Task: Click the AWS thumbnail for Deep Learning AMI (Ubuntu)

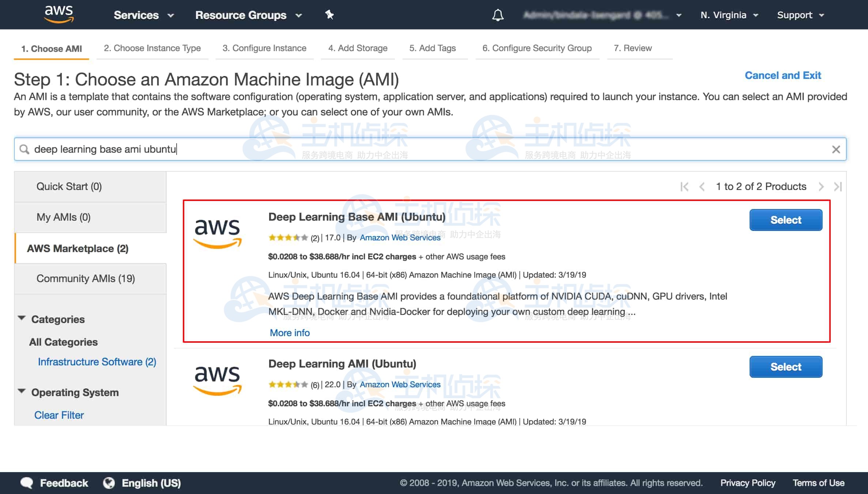Action: [x=217, y=380]
